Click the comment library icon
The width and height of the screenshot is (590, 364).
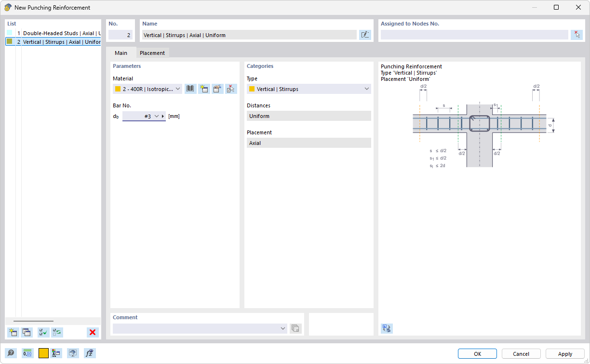[295, 328]
